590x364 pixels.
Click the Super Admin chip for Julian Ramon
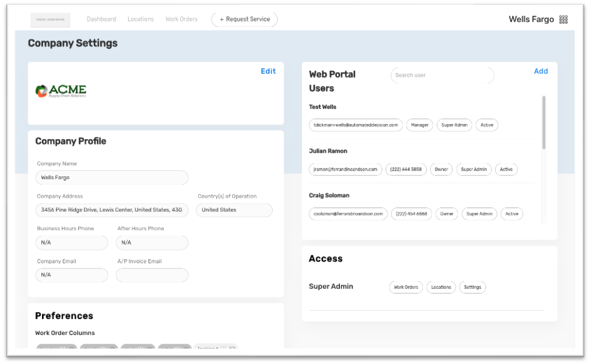click(x=474, y=169)
